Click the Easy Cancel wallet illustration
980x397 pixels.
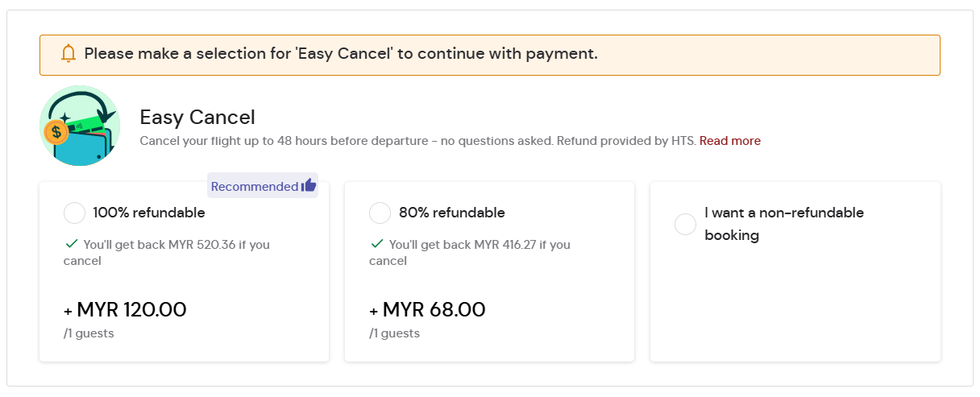click(79, 126)
